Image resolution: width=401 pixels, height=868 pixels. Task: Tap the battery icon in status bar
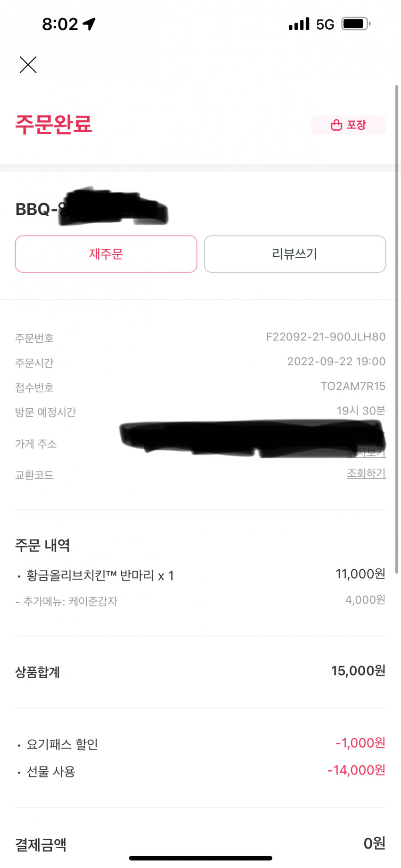(x=356, y=24)
